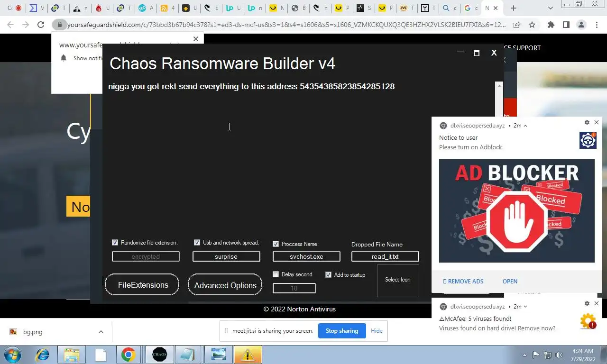
Task: Expand the Chrome tab search chevron
Action: tap(550, 8)
